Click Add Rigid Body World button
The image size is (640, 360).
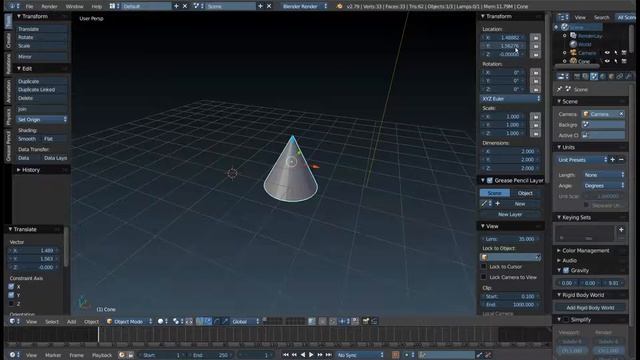(x=590, y=308)
